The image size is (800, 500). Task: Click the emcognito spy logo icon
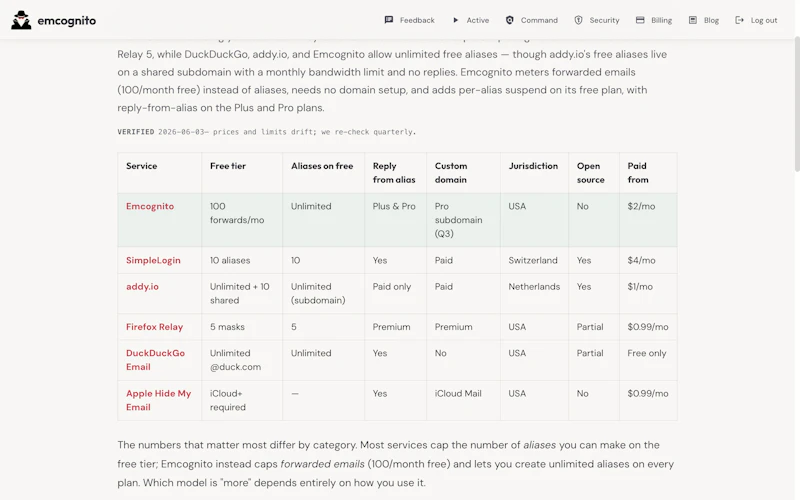21,20
